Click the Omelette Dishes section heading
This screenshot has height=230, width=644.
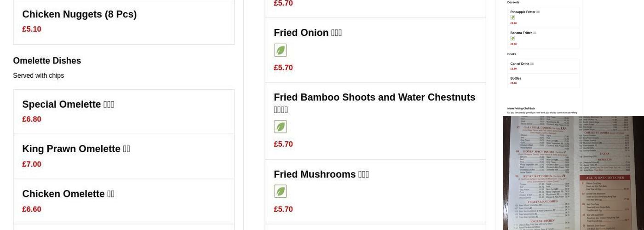click(x=47, y=61)
